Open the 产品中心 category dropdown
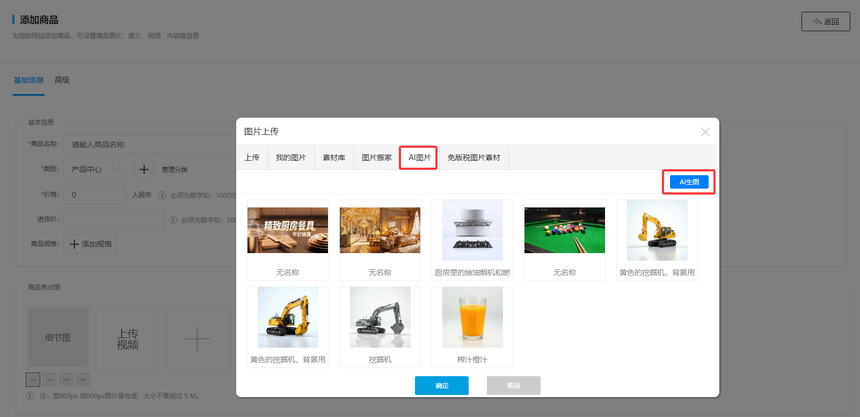Screen dimensions: 860x417 [94, 170]
